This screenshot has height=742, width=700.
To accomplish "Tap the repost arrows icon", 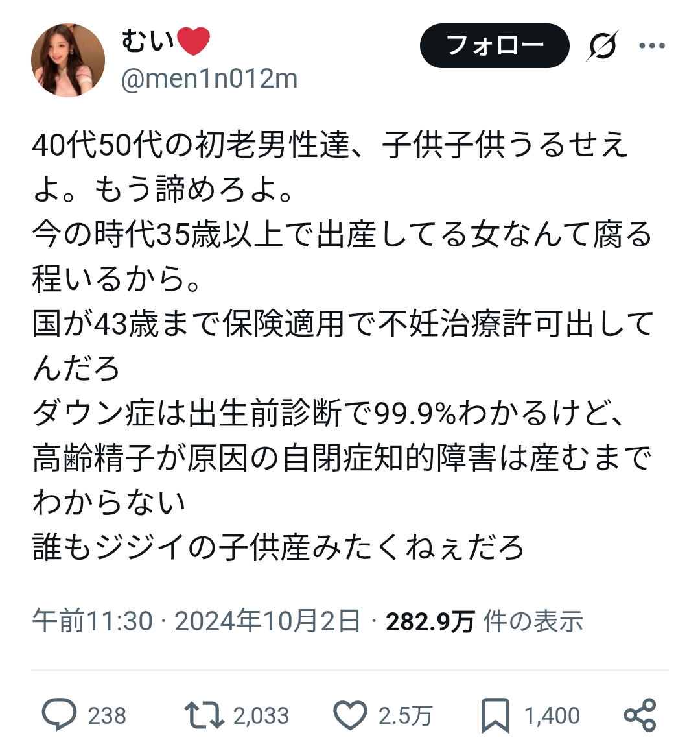I will (204, 715).
